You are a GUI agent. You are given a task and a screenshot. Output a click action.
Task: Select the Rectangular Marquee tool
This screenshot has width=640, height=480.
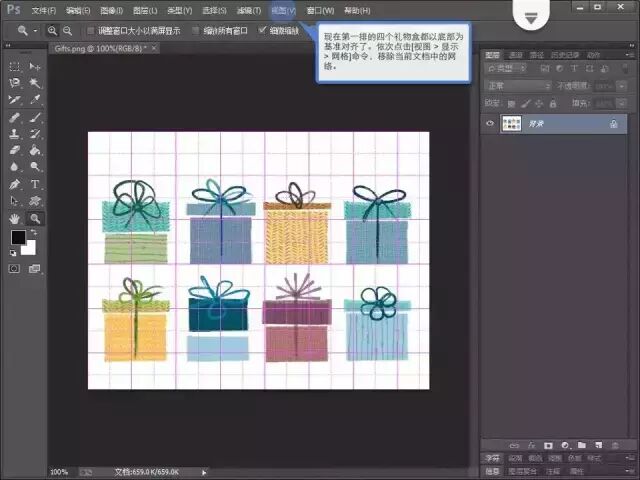[x=15, y=67]
